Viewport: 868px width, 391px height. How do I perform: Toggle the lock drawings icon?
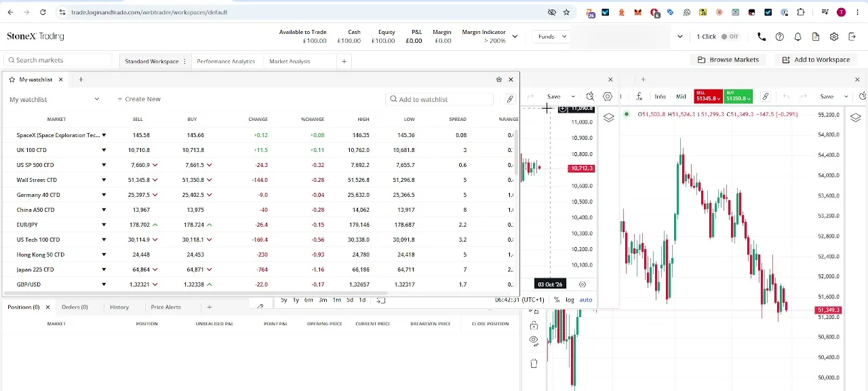pos(534,325)
